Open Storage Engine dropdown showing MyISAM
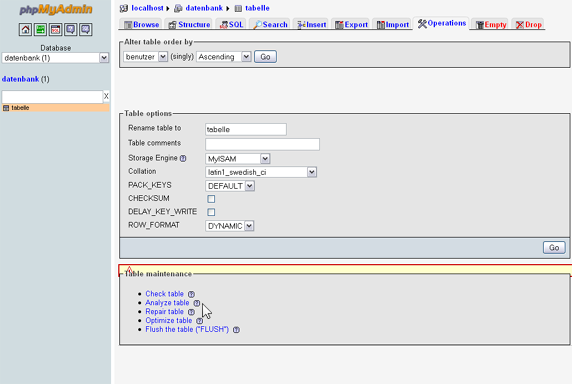This screenshot has width=572, height=384. click(x=237, y=159)
